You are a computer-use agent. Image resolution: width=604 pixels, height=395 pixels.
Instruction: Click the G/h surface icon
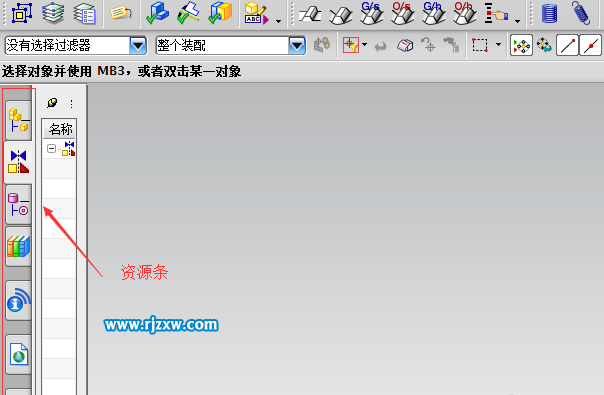tap(434, 13)
